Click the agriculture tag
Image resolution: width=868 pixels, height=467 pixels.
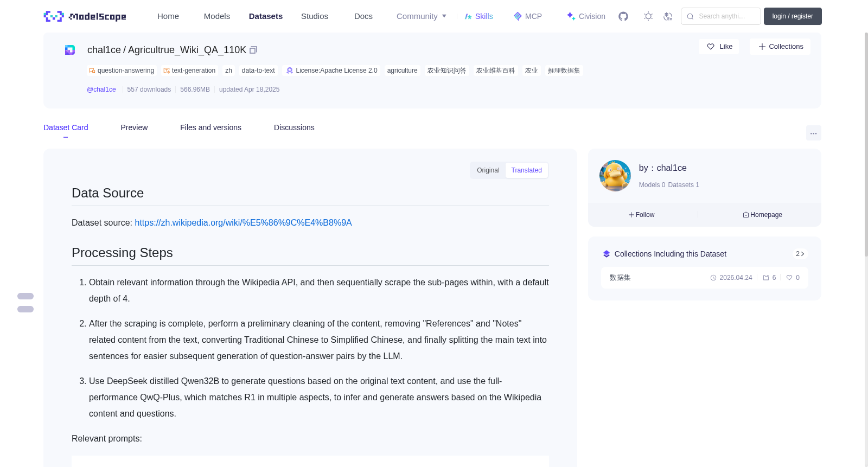pyautogui.click(x=403, y=71)
